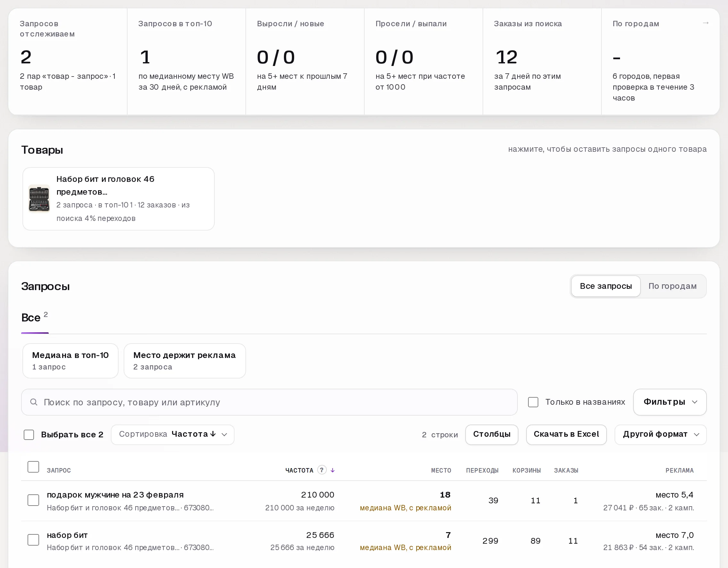Image resolution: width=728 pixels, height=568 pixels.
Task: Toggle the table header select-all checkbox
Action: (33, 467)
